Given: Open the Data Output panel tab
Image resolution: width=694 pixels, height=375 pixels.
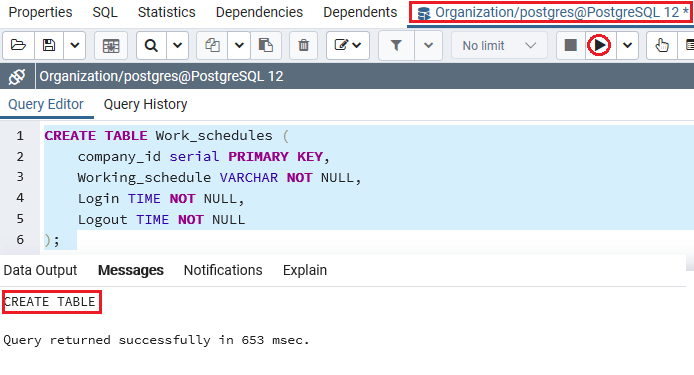Looking at the screenshot, I should tap(40, 270).
